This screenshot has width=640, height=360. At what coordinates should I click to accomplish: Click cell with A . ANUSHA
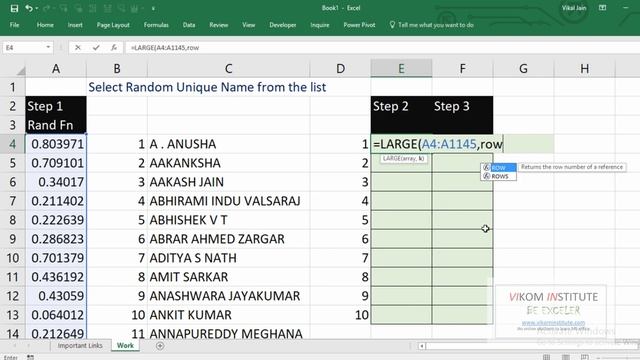[229, 144]
